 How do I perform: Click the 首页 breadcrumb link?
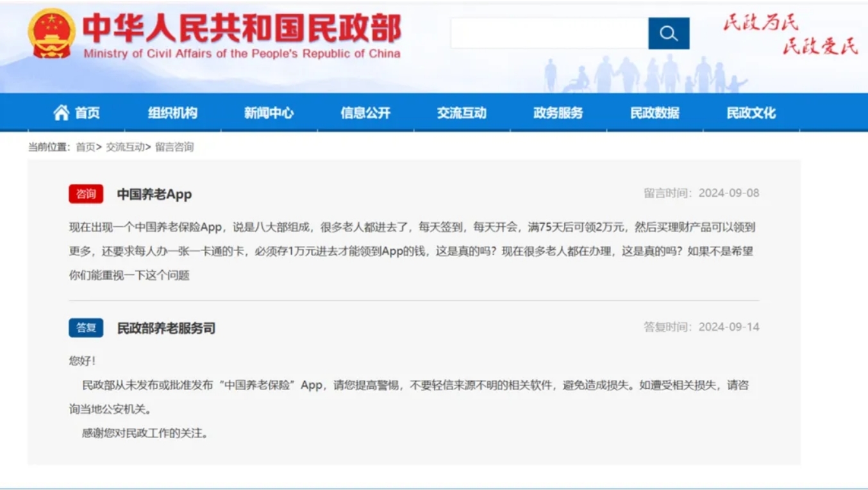click(x=87, y=147)
